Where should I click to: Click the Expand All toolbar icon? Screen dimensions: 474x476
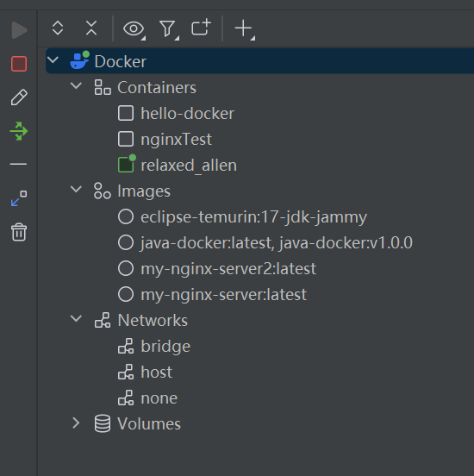coord(58,28)
